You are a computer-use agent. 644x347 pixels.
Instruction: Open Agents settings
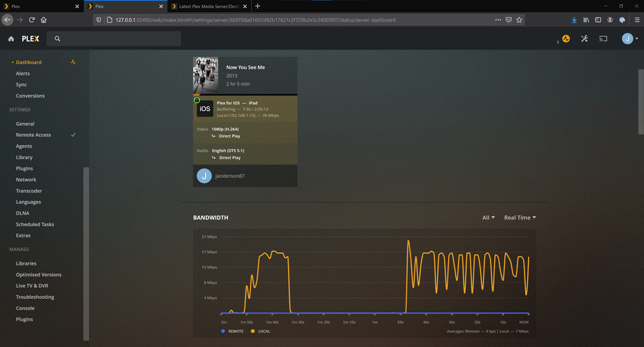pos(24,146)
